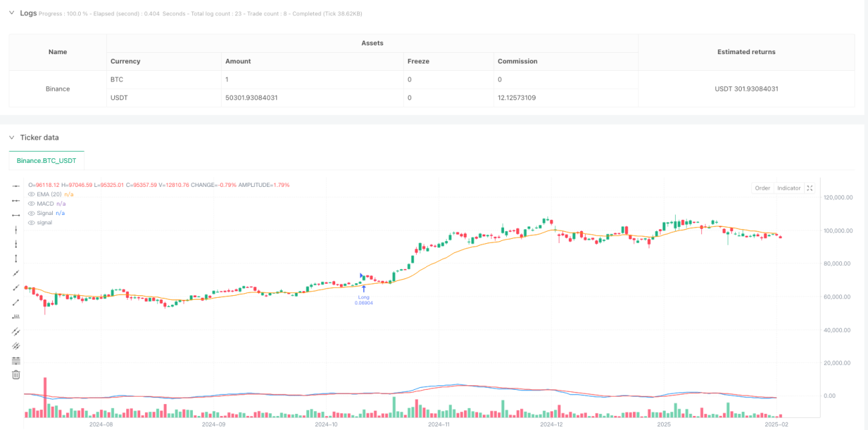The height and width of the screenshot is (430, 868).
Task: Click the Estimated returns column header
Action: 746,51
